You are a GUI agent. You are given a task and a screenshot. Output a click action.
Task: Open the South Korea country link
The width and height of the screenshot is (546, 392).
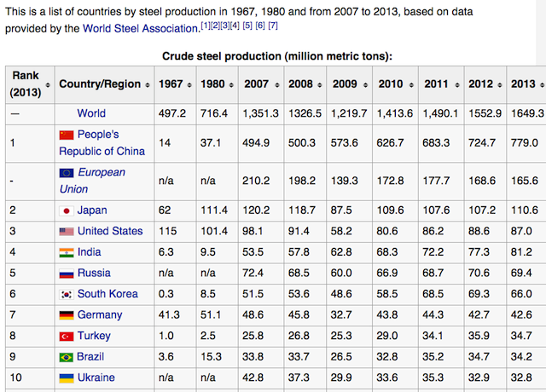click(107, 293)
